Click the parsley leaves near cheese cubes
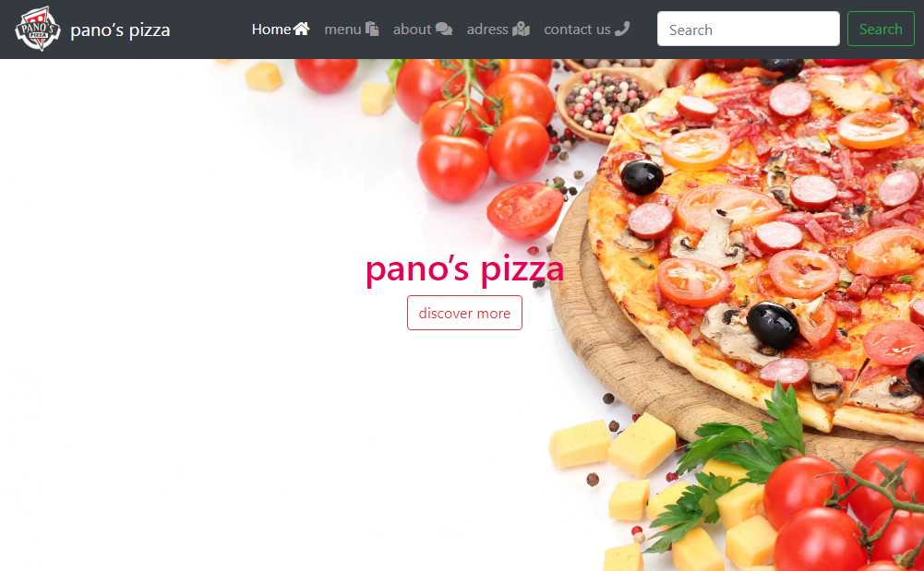 731,465
